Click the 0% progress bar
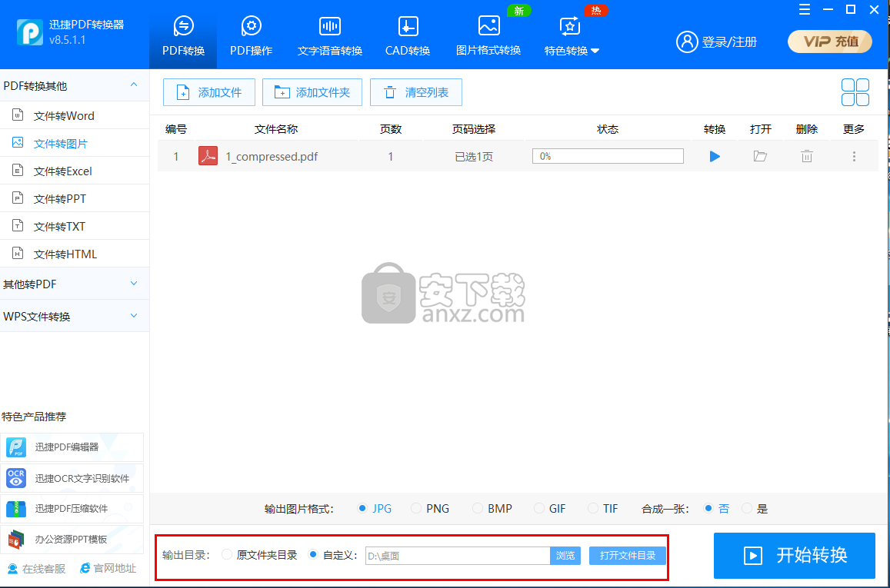The height and width of the screenshot is (588, 890). [x=608, y=156]
